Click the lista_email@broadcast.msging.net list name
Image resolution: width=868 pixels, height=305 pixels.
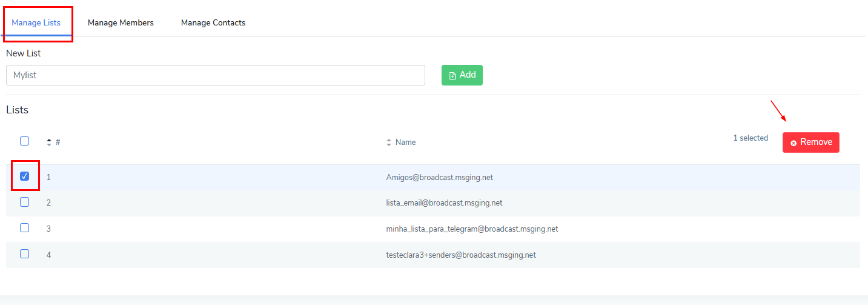tap(444, 203)
